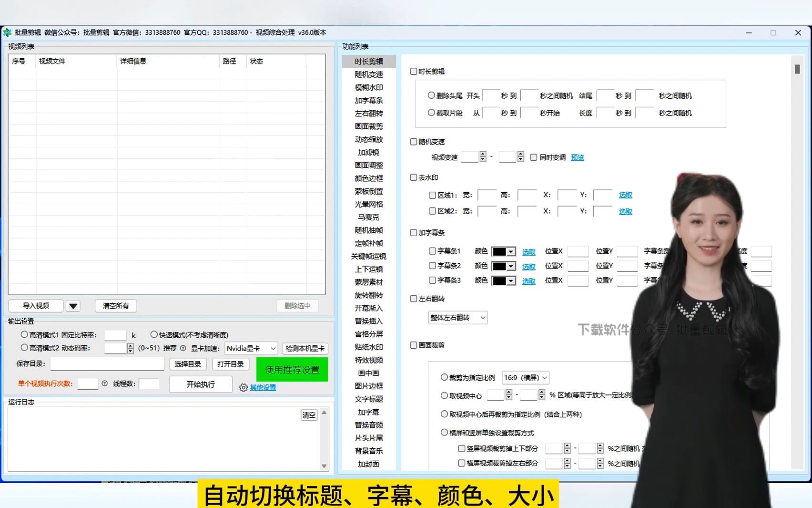Click the 开始执行 button
The width and height of the screenshot is (812, 508).
[201, 384]
